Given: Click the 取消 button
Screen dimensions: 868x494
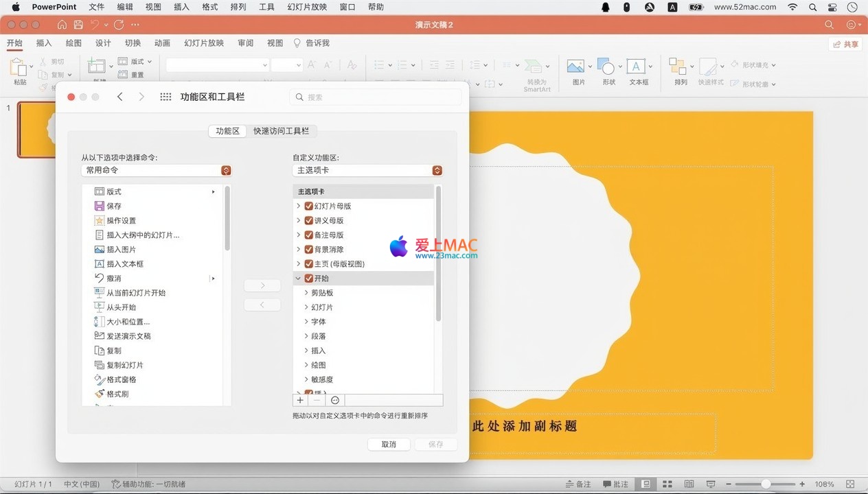Looking at the screenshot, I should [389, 445].
